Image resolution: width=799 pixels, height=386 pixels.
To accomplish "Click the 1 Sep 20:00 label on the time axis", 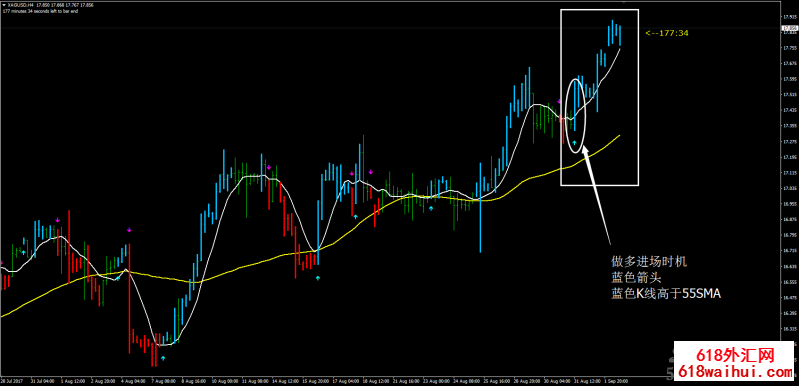I will pos(615,381).
